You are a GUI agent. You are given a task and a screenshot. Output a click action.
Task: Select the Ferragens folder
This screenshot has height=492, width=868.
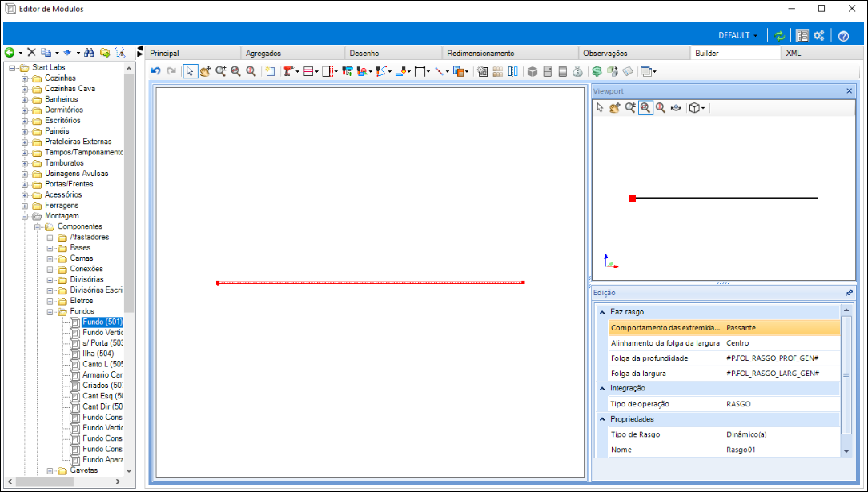pyautogui.click(x=62, y=205)
